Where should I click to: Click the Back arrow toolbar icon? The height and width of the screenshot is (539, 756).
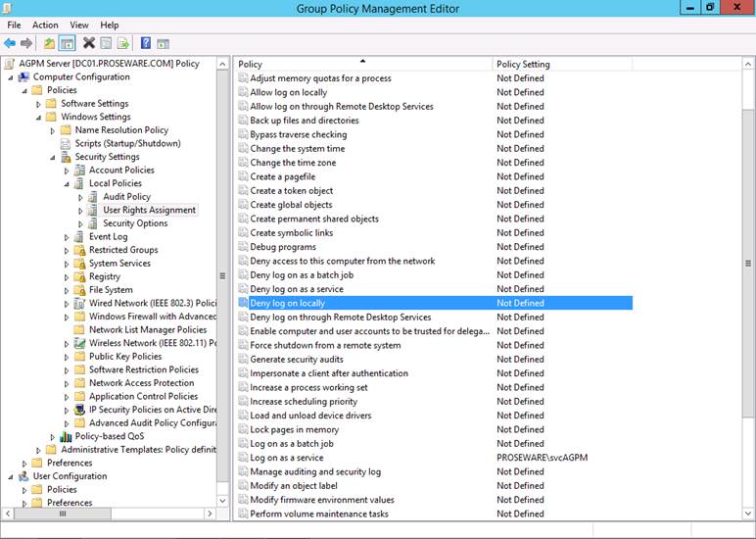pos(10,43)
